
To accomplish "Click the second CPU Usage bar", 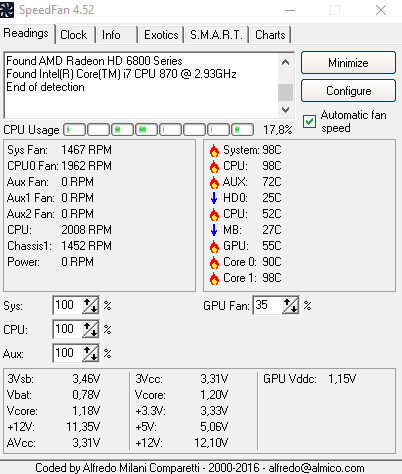I will [99, 129].
